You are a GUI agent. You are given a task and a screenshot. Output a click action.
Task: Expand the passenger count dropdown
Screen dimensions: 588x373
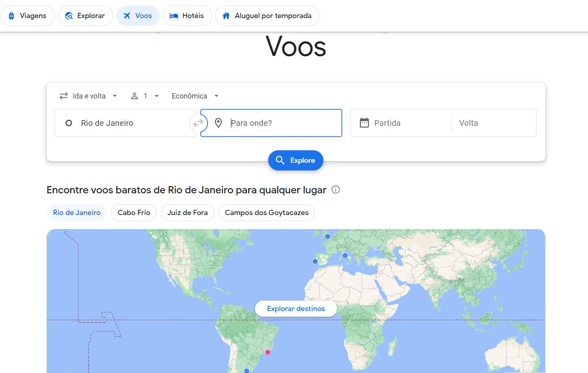point(145,96)
